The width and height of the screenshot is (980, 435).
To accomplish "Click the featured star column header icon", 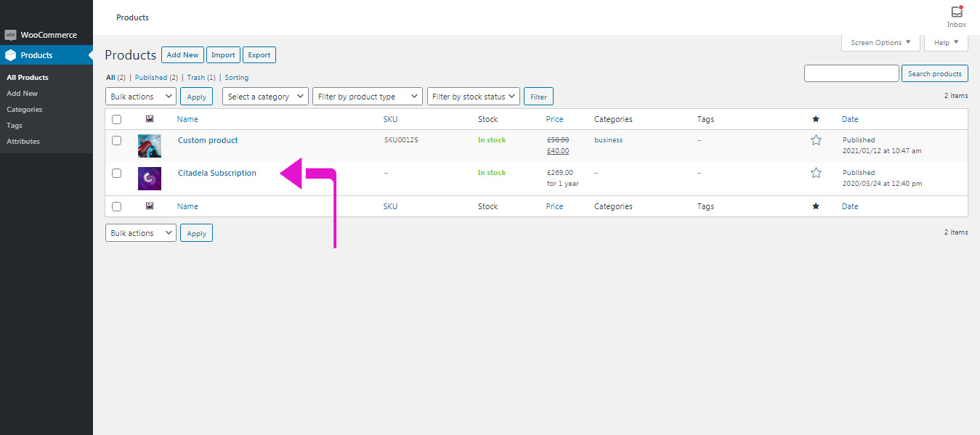I will pos(816,119).
